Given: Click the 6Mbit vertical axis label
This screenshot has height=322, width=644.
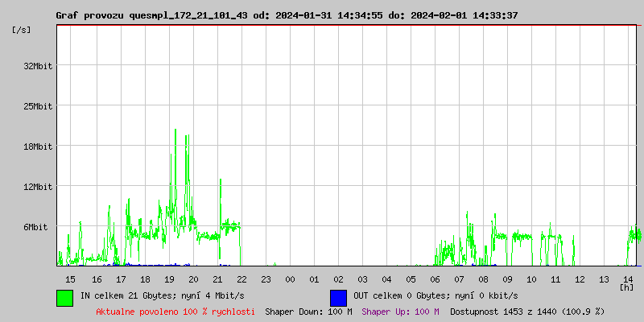Looking at the screenshot, I should click(35, 227).
